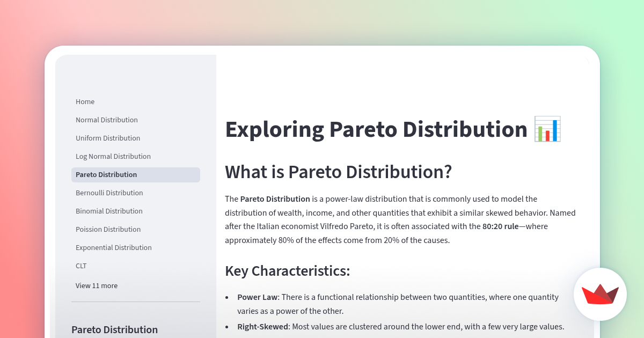Screen dimensions: 644x338
Task: Click the Pareto Distribution sidebar section heading
Action: click(x=115, y=330)
